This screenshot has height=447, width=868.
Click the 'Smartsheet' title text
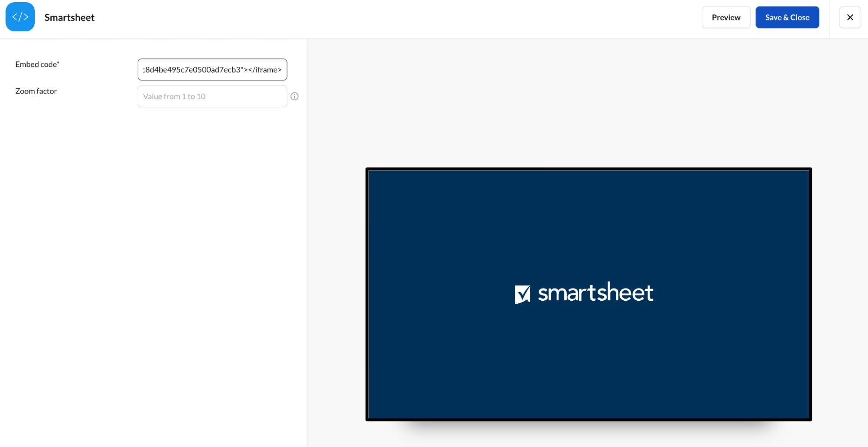coord(69,17)
